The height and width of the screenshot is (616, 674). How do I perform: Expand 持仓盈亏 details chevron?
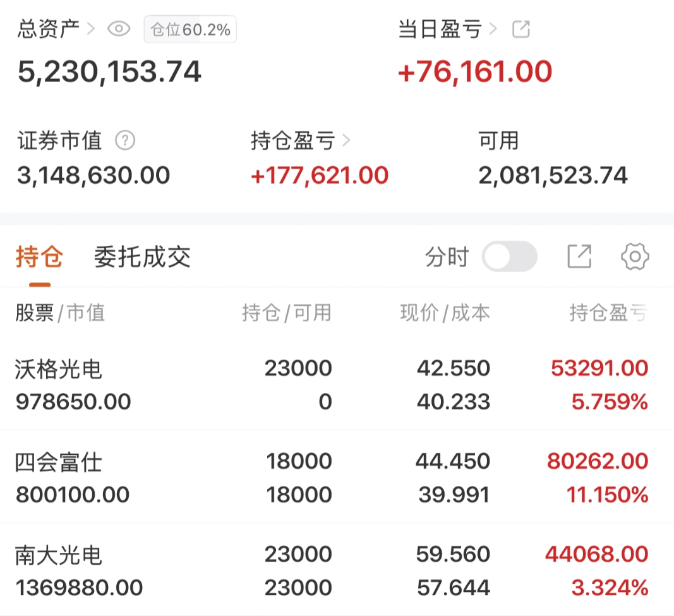tap(346, 140)
